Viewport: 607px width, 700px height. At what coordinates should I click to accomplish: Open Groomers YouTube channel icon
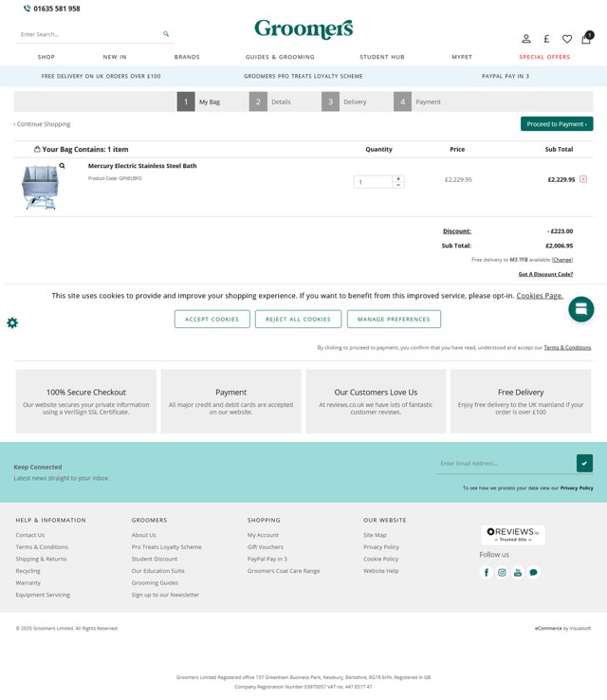tap(517, 572)
